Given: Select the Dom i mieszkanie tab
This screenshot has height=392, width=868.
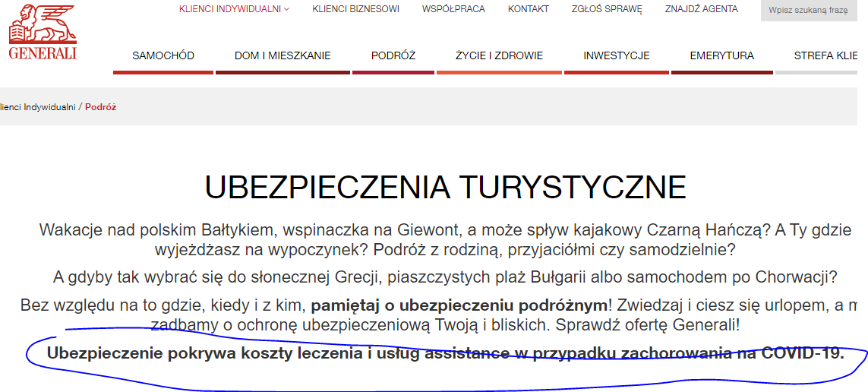Looking at the screenshot, I should click(x=282, y=56).
